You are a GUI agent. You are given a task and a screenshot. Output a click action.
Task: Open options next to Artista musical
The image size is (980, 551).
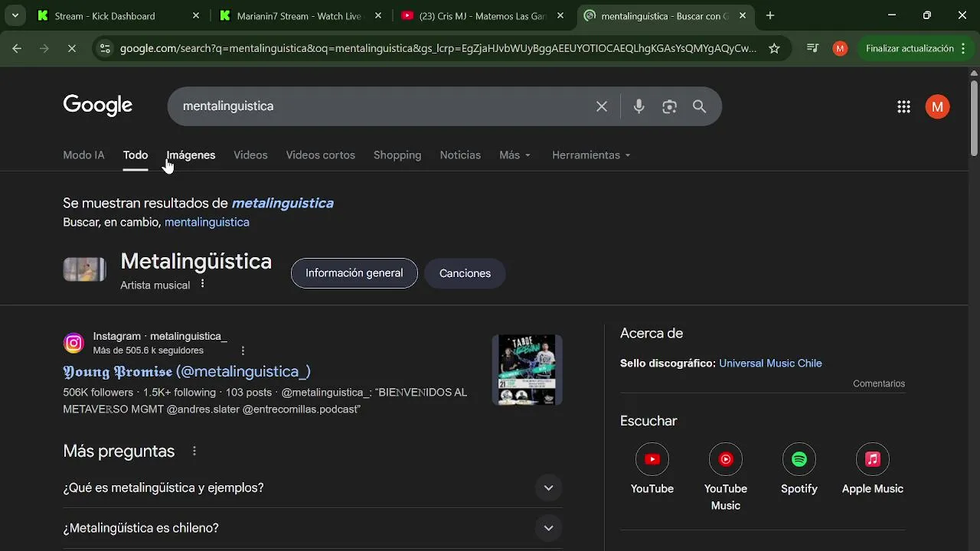[x=203, y=284]
